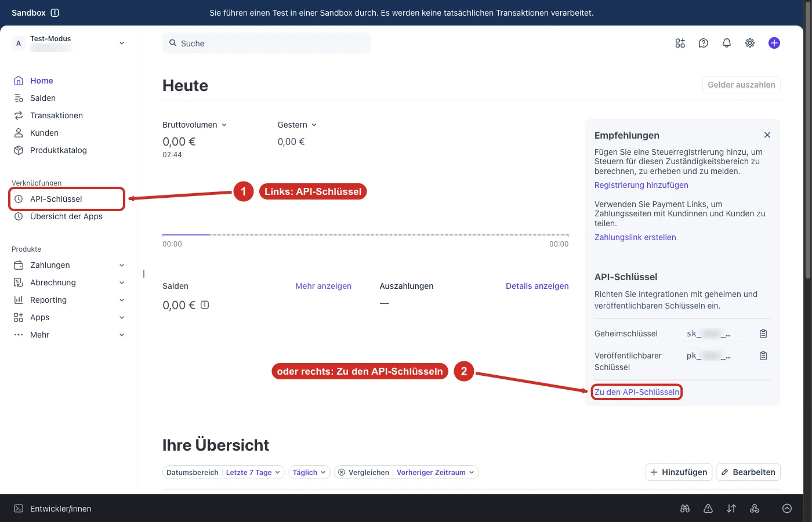Expand the developer panel with the chevron-up icon
The height and width of the screenshot is (522, 812).
click(787, 509)
